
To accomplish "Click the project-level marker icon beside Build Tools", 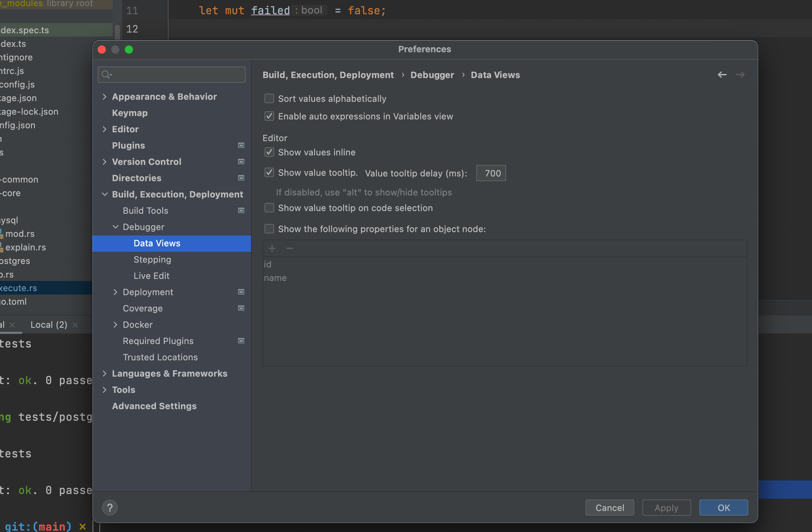I will click(241, 211).
